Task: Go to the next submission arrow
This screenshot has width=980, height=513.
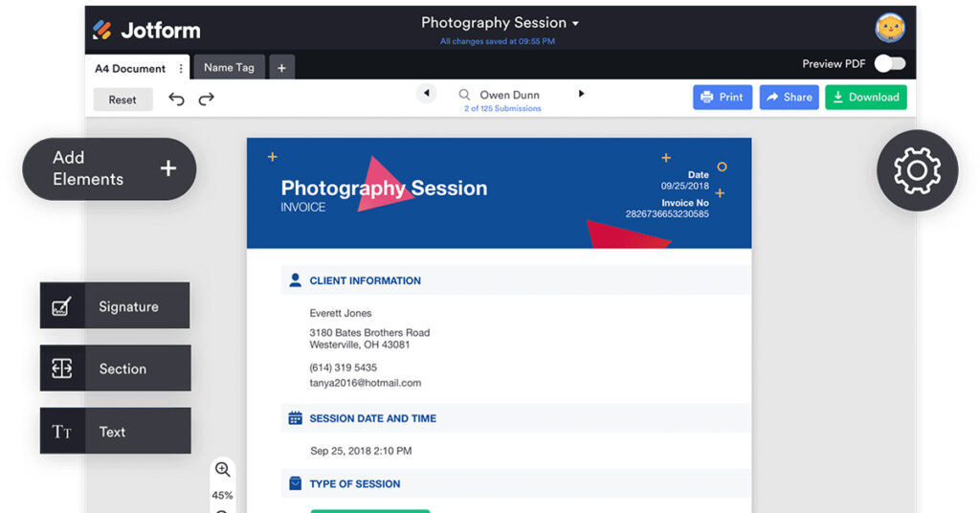Action: coord(581,94)
